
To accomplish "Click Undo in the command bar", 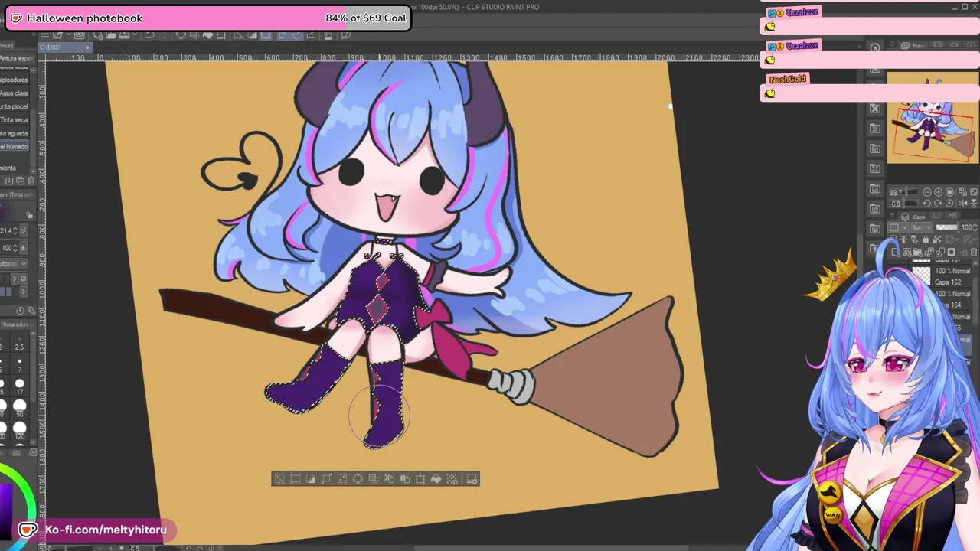I will tap(149, 35).
